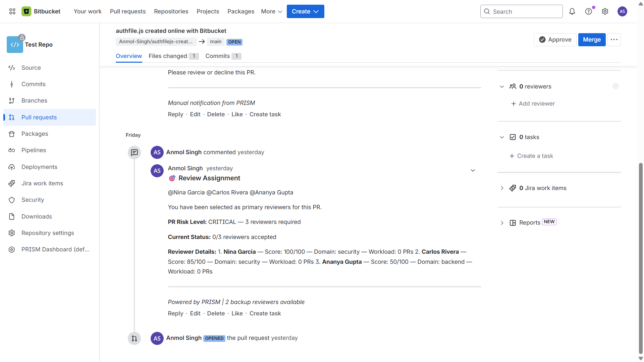Viewport: 644px width, 362px height.
Task: Open the help question mark icon
Action: pyautogui.click(x=589, y=11)
